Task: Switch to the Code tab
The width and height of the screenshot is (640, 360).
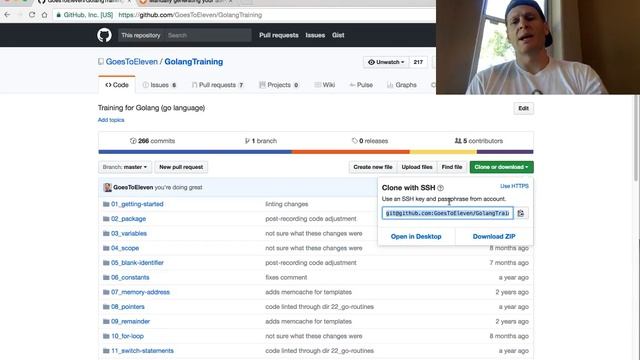Action: 117,85
